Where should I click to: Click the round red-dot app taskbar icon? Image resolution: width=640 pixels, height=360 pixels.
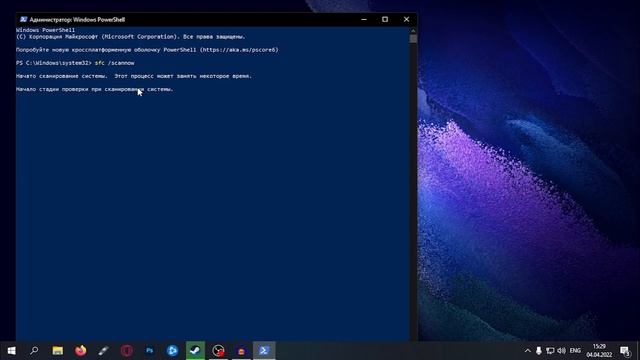[218, 351]
